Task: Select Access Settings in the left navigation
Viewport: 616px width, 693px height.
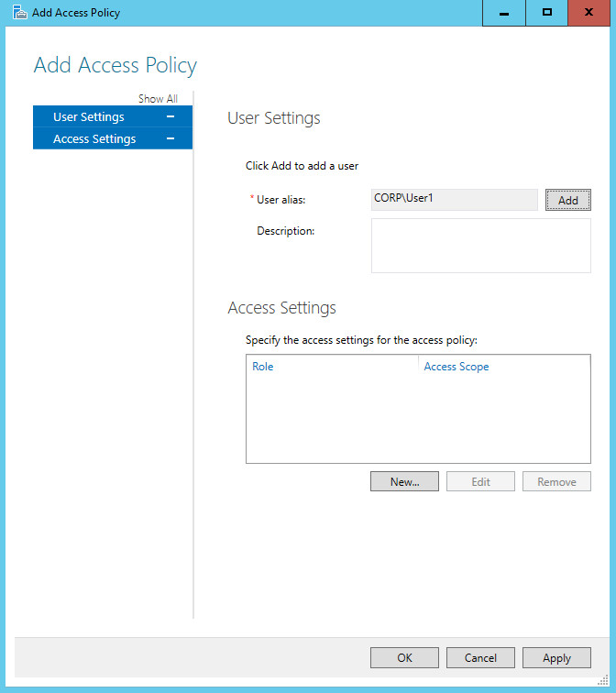Action: 113,138
